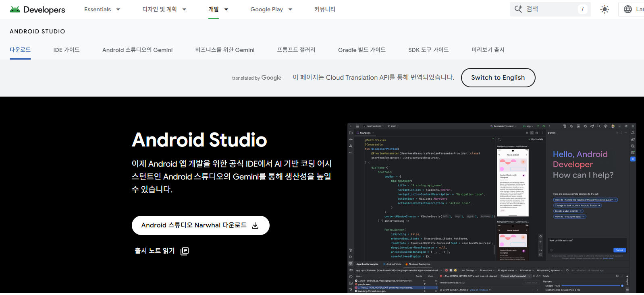Click 'View on Firebase' link in screenshot
This screenshot has width=644, height=295.
(x=480, y=290)
